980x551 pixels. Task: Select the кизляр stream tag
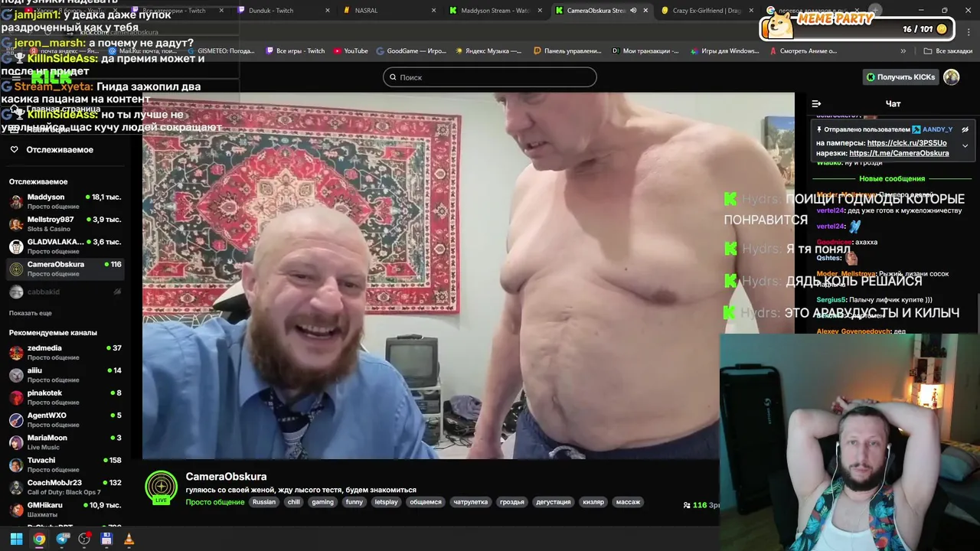(x=593, y=502)
